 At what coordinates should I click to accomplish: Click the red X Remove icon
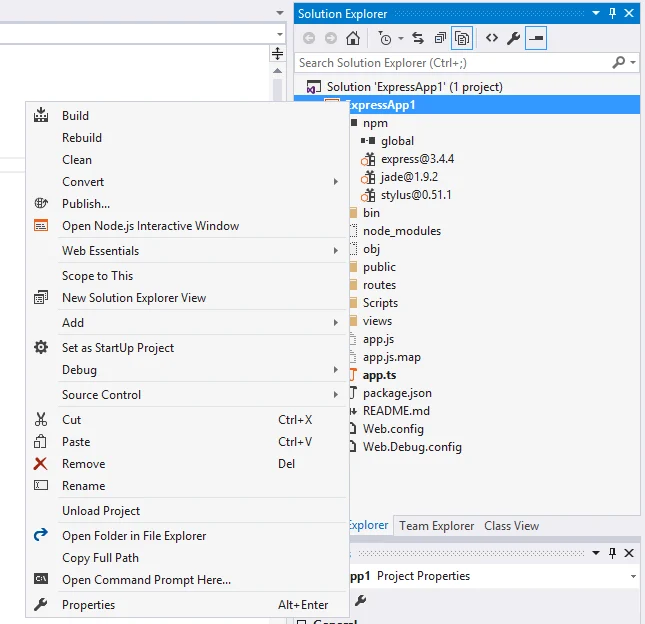[x=40, y=464]
